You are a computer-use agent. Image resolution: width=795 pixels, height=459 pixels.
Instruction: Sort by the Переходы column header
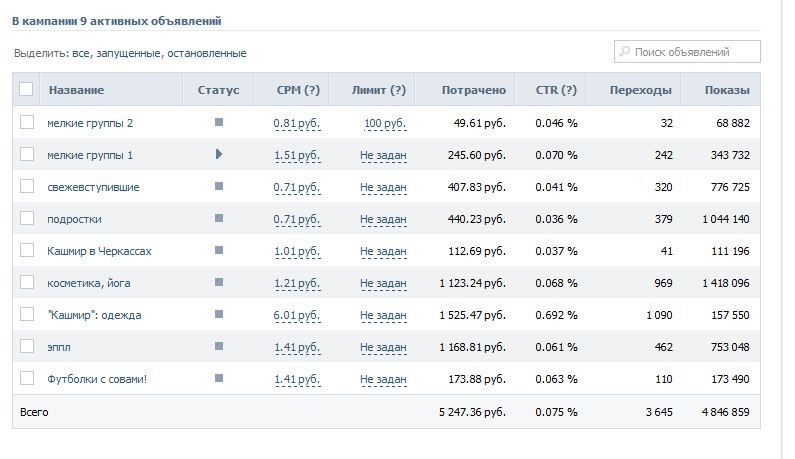pos(640,90)
